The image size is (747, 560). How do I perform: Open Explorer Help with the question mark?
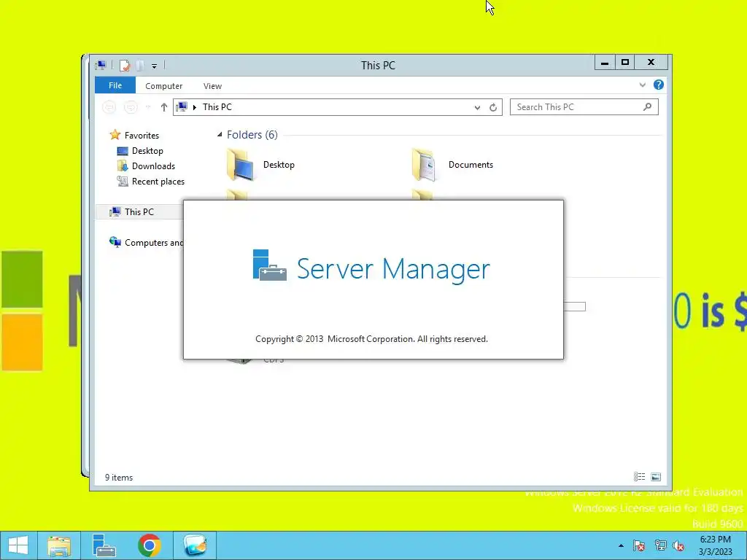tap(659, 85)
